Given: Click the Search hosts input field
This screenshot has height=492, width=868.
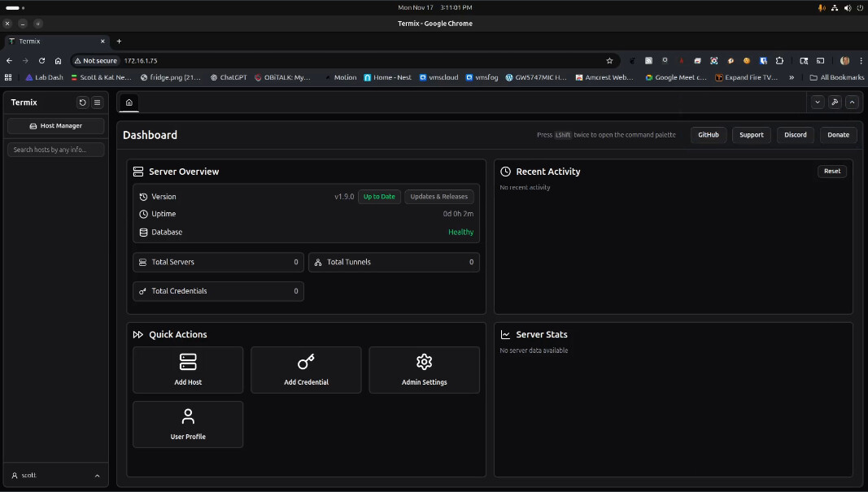Looking at the screenshot, I should [x=55, y=150].
